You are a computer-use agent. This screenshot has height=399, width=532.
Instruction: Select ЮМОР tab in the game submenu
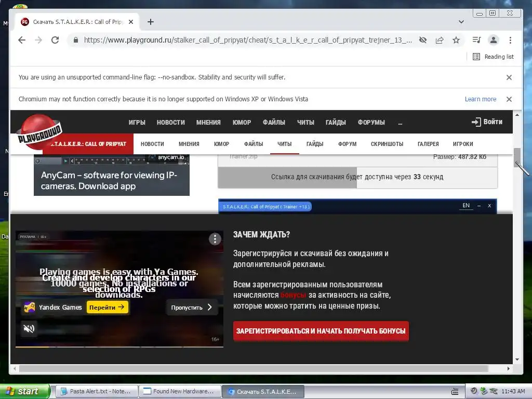pyautogui.click(x=221, y=144)
